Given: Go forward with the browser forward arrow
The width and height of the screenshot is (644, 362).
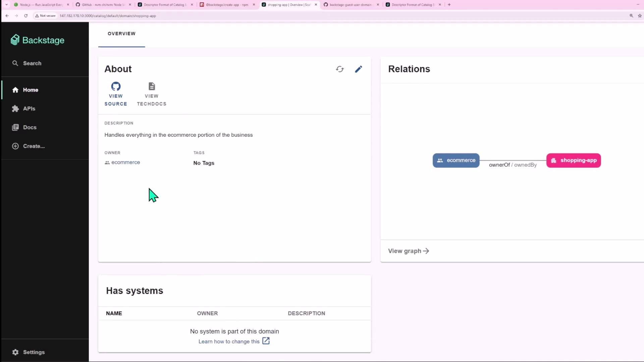Looking at the screenshot, I should [16, 16].
